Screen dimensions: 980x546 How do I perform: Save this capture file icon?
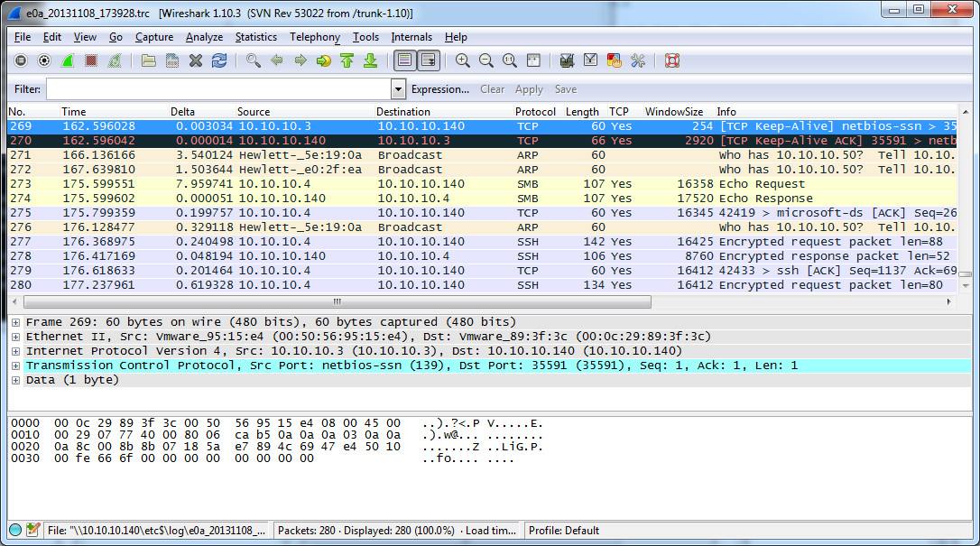[x=171, y=60]
